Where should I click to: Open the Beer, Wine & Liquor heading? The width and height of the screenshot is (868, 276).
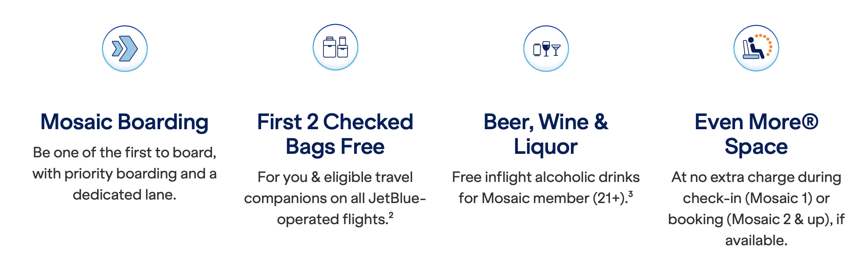click(546, 134)
